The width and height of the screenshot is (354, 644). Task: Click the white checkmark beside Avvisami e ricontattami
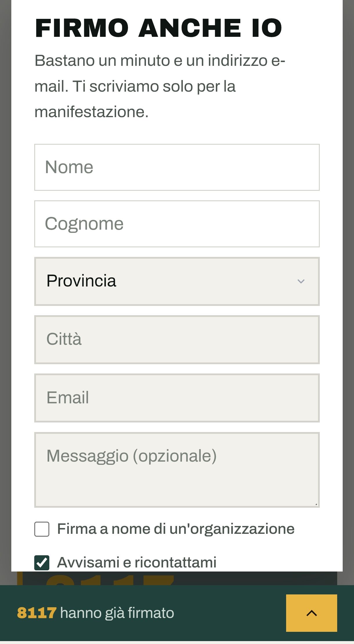pyautogui.click(x=42, y=563)
